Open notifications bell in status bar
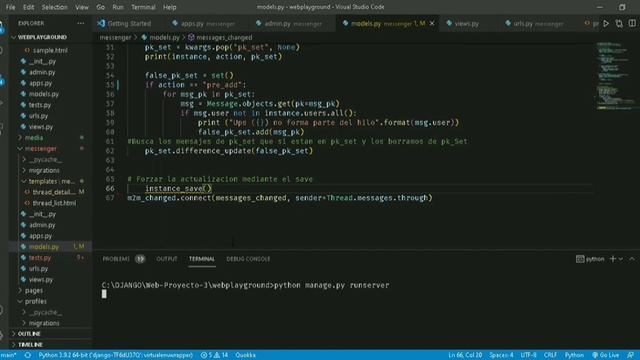640x360 pixels. point(631,355)
